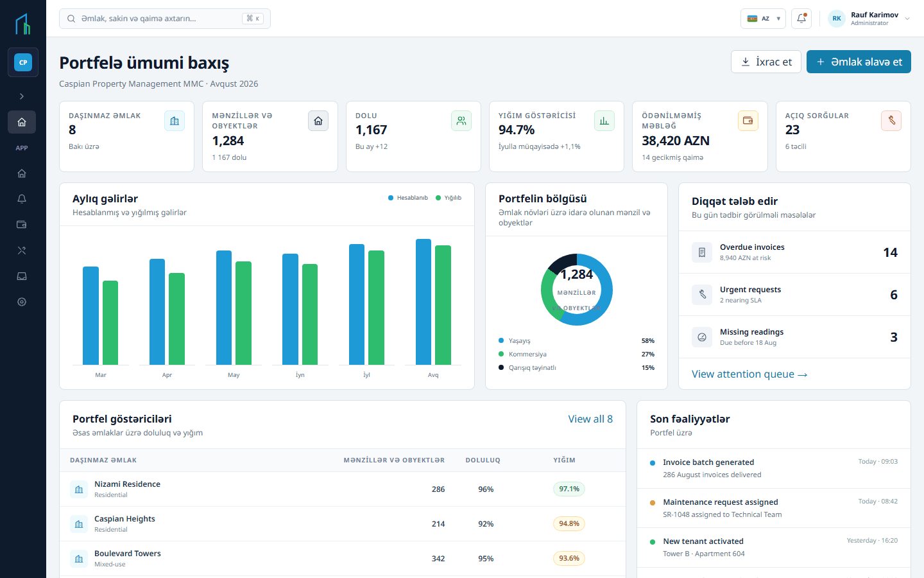Expand the sidebar with the chevron arrow

22,96
